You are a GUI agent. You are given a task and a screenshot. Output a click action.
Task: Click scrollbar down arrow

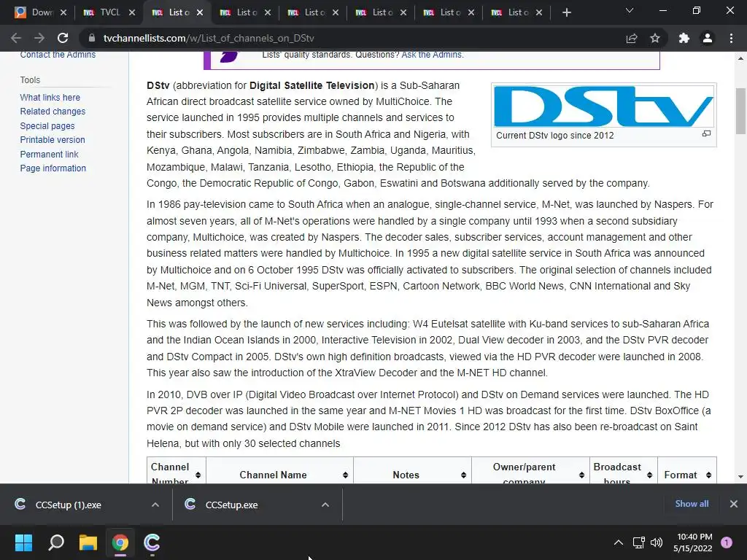(x=740, y=477)
